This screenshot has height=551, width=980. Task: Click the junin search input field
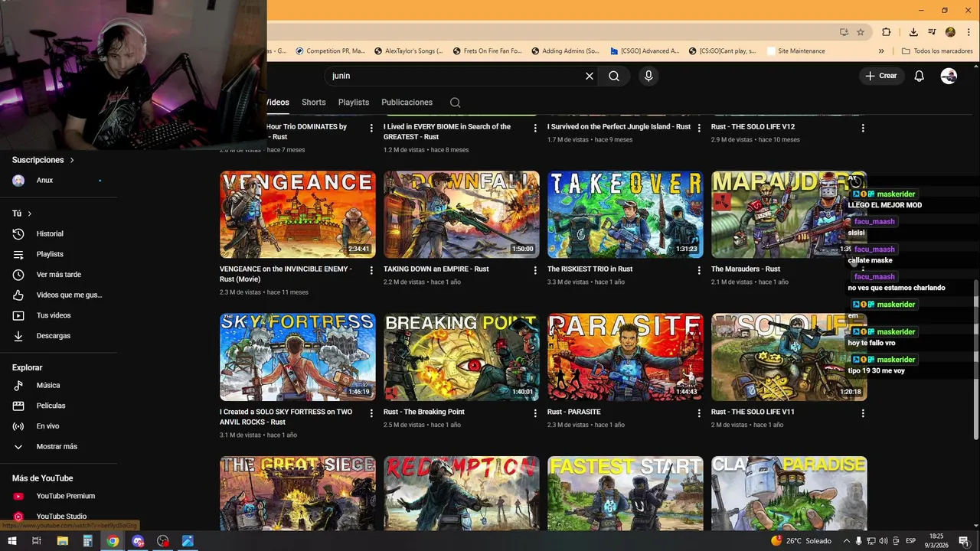pos(456,76)
